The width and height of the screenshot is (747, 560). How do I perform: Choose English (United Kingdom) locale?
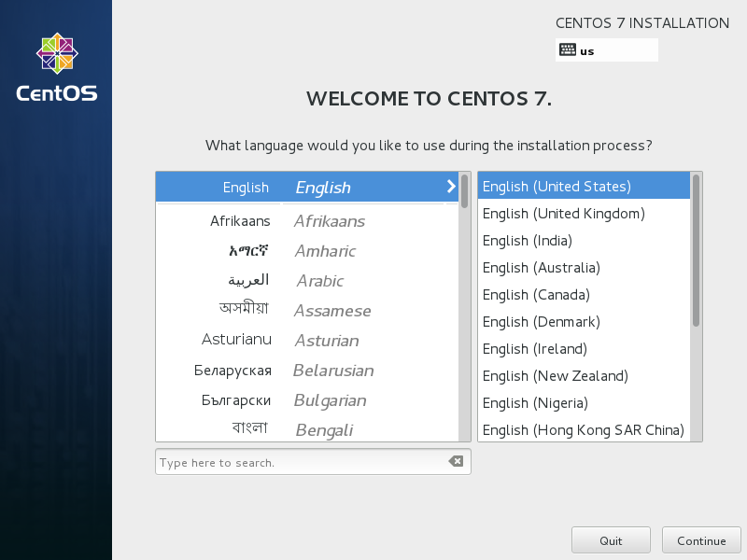click(584, 214)
